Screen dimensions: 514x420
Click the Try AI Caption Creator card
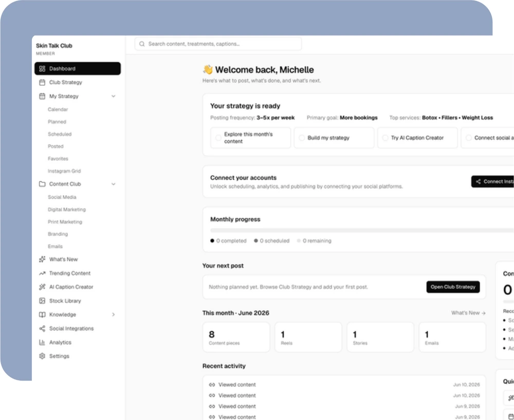[x=417, y=138]
